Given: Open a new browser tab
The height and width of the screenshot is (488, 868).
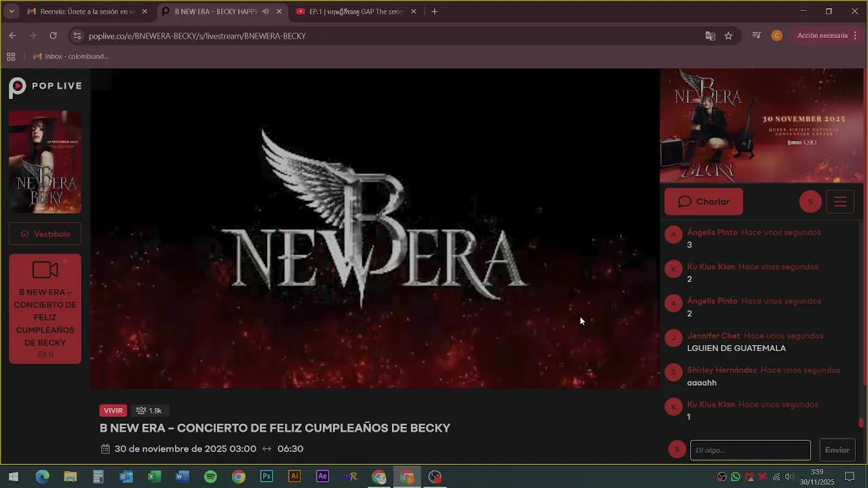Looking at the screenshot, I should pos(435,12).
